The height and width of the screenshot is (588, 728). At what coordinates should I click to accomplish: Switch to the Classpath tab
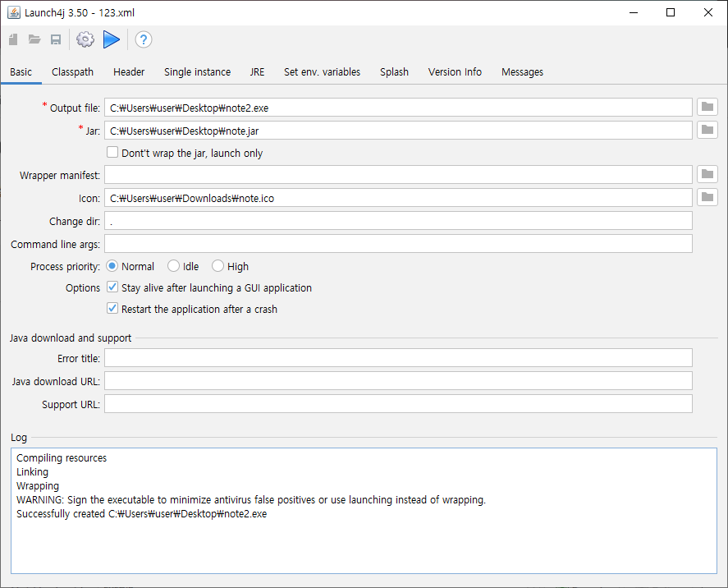(72, 72)
